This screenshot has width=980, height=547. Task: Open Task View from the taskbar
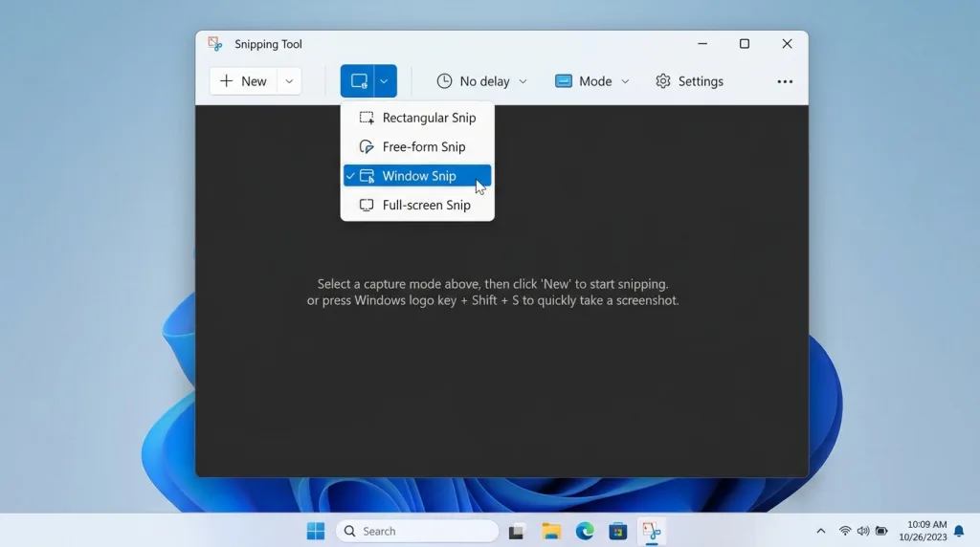(516, 532)
